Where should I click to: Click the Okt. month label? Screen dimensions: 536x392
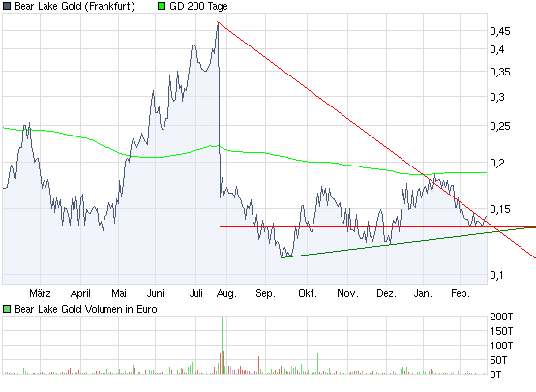(x=308, y=293)
